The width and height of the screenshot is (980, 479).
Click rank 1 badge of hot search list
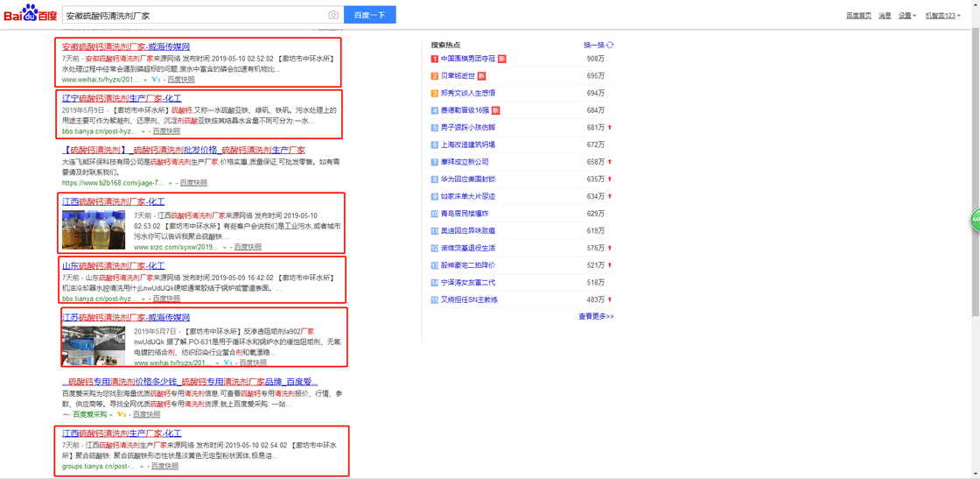434,59
